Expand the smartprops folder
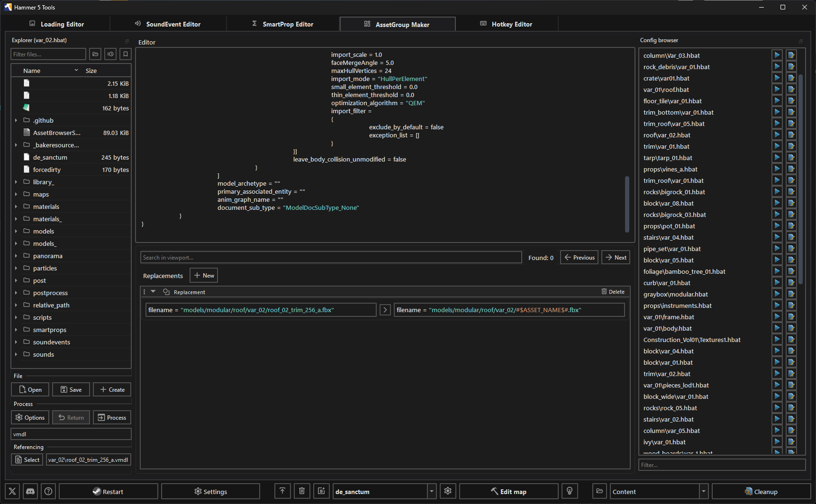 click(16, 330)
